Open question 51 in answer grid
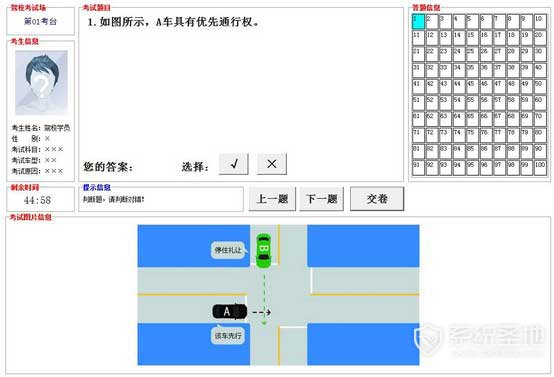This screenshot has width=554, height=377. 418,103
